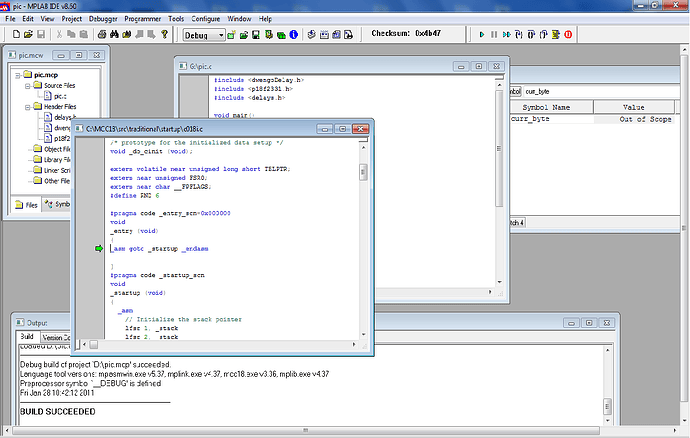Select the Other Files folder
Viewport: 690px width, 438px height.
[52, 181]
